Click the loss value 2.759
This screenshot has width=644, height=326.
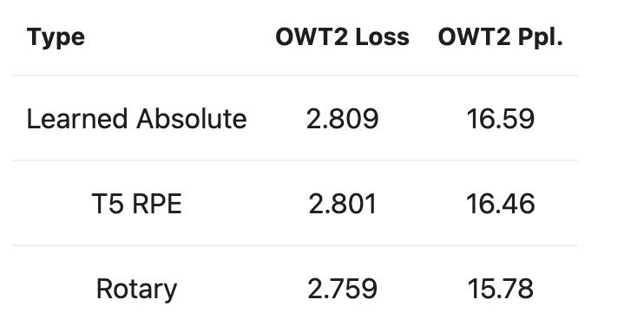coord(342,289)
